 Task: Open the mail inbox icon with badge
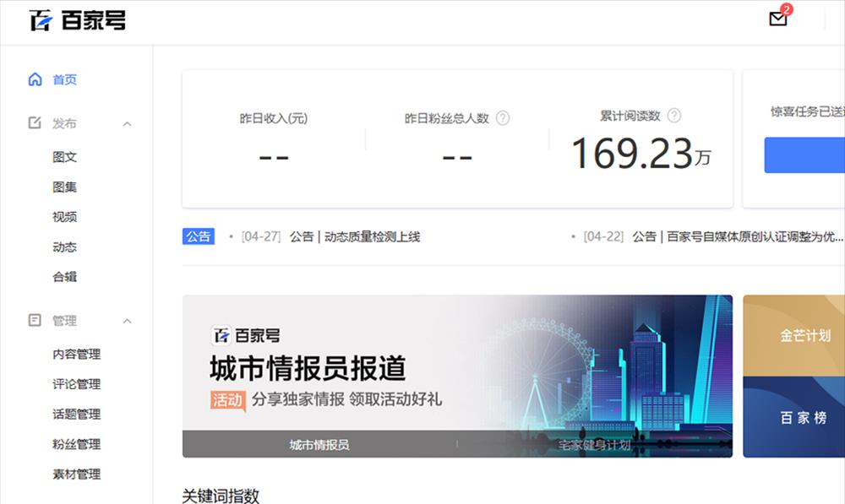pos(778,19)
